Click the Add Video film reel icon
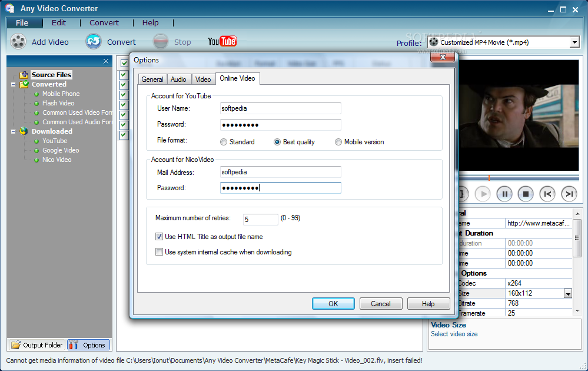Image resolution: width=588 pixels, height=371 pixels. [x=18, y=42]
